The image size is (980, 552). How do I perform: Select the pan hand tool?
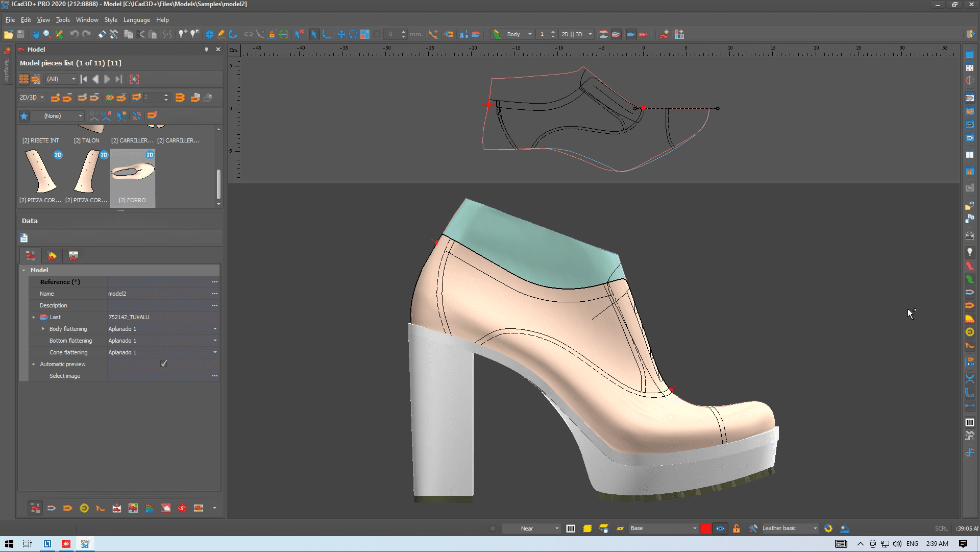pyautogui.click(x=35, y=34)
